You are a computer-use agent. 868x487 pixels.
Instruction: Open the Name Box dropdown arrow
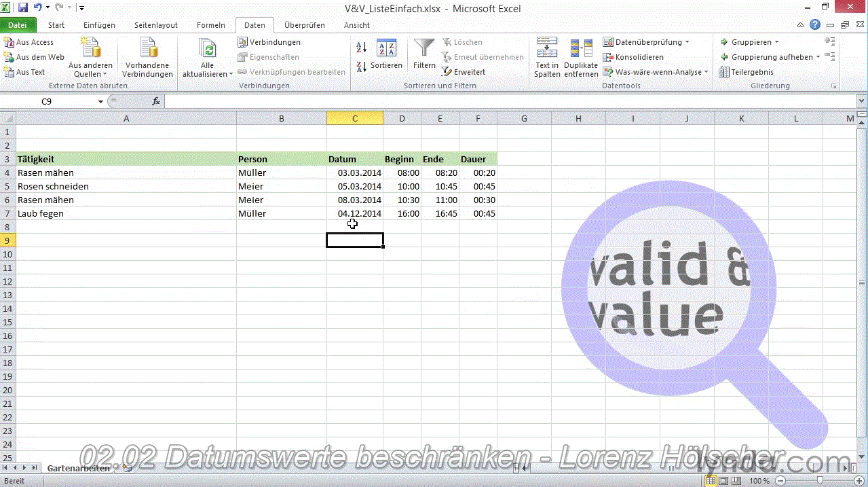(x=100, y=101)
